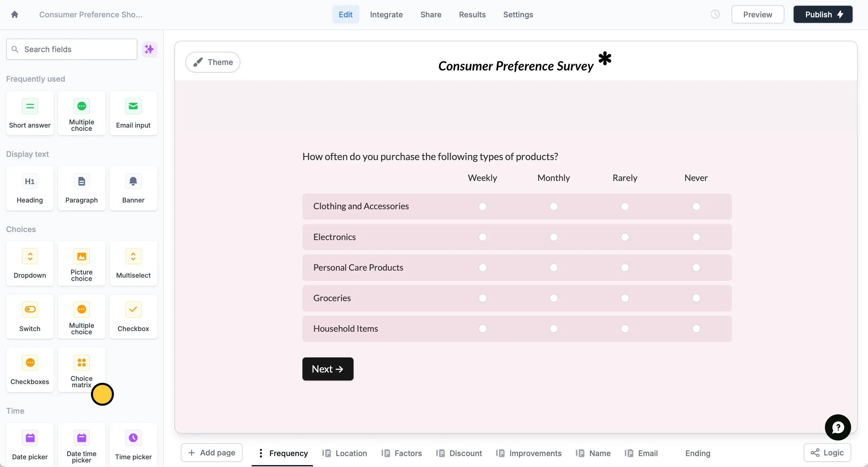The image size is (868, 467).
Task: Insert a Heading text block
Action: (30, 188)
